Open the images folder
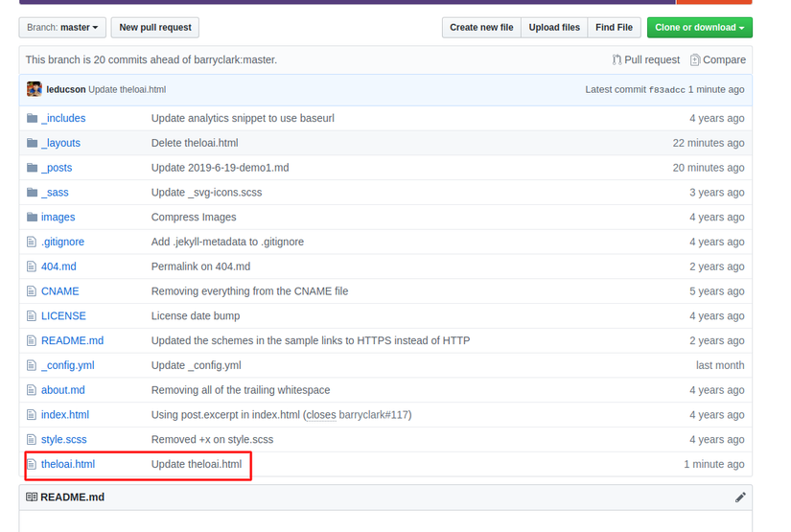The width and height of the screenshot is (791, 532). (x=58, y=217)
